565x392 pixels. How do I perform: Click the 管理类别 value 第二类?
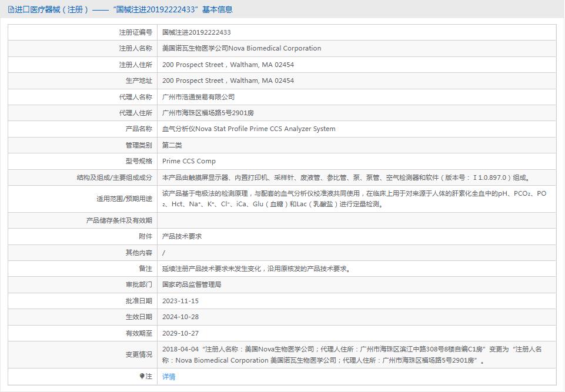pos(172,145)
